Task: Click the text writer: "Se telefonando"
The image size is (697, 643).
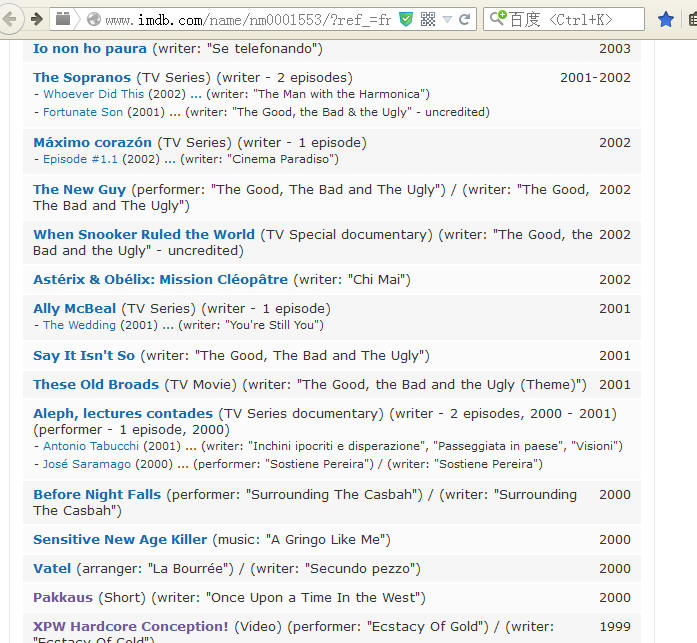Action: (238, 48)
